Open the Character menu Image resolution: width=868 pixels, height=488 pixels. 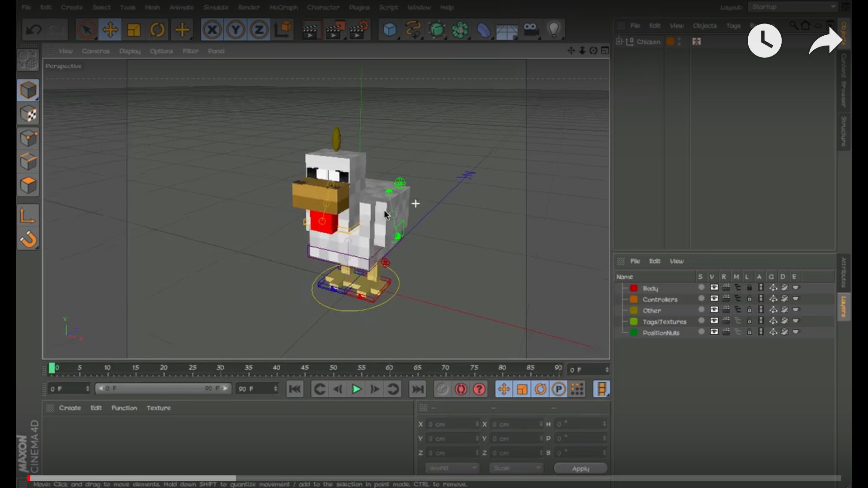tap(323, 7)
